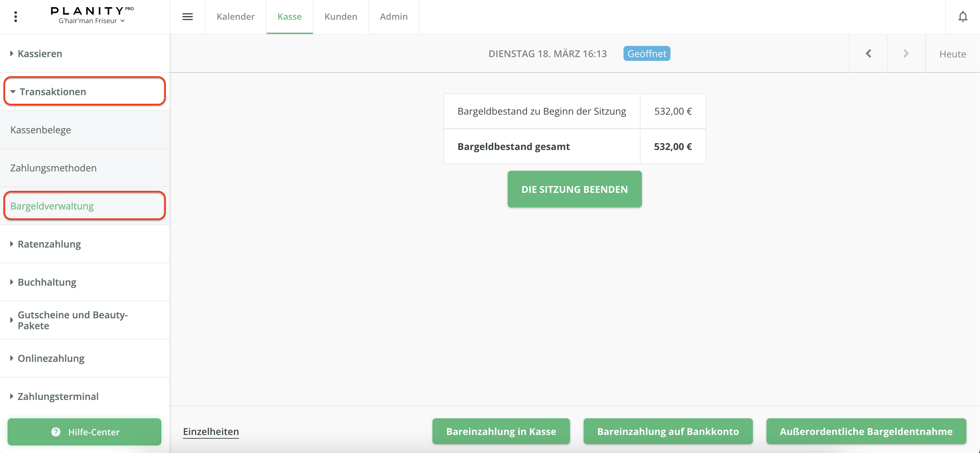Go to previous day arrow
This screenshot has width=980, height=453.
click(x=868, y=54)
